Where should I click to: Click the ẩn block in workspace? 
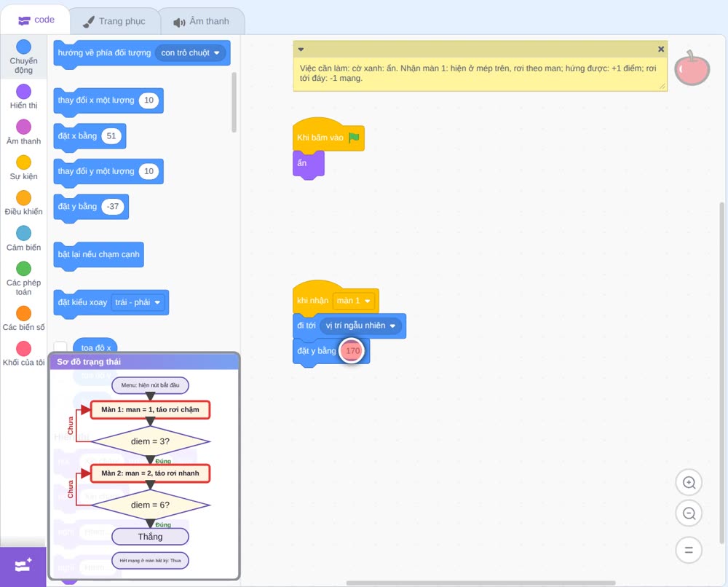(309, 164)
